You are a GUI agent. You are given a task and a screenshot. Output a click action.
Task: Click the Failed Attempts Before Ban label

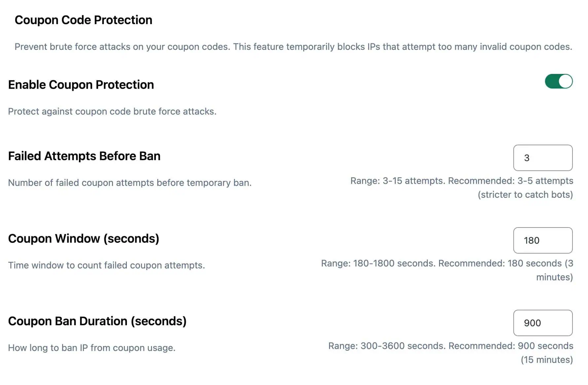tap(84, 156)
